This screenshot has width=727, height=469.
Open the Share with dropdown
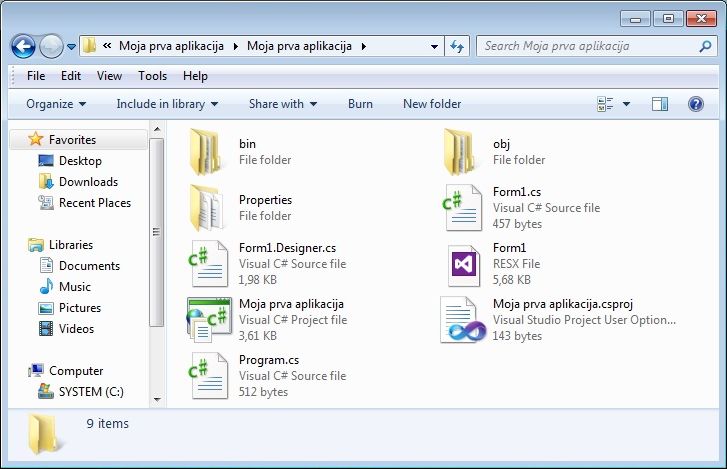[283, 104]
